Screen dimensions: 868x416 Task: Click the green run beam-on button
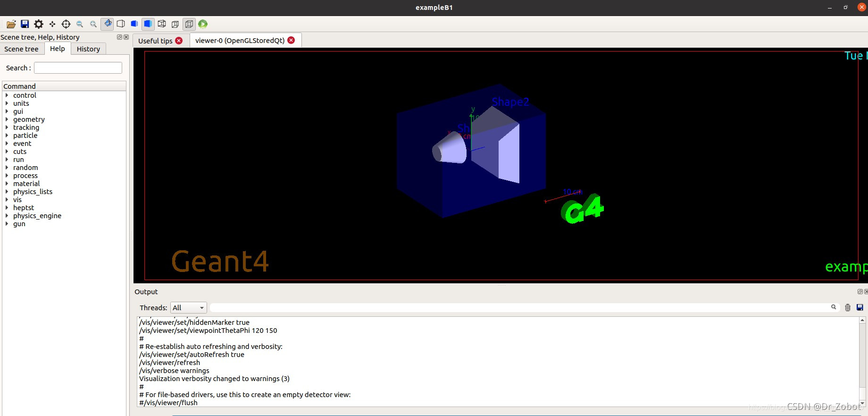point(203,24)
